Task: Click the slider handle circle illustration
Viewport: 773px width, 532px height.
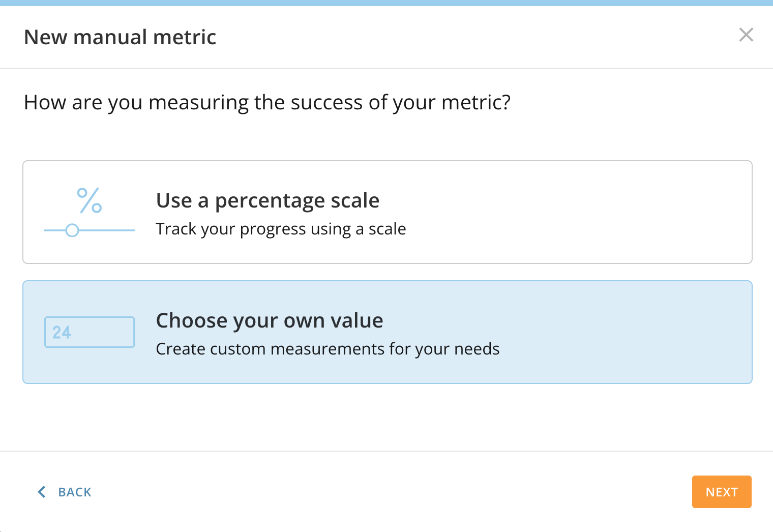Action: point(72,230)
